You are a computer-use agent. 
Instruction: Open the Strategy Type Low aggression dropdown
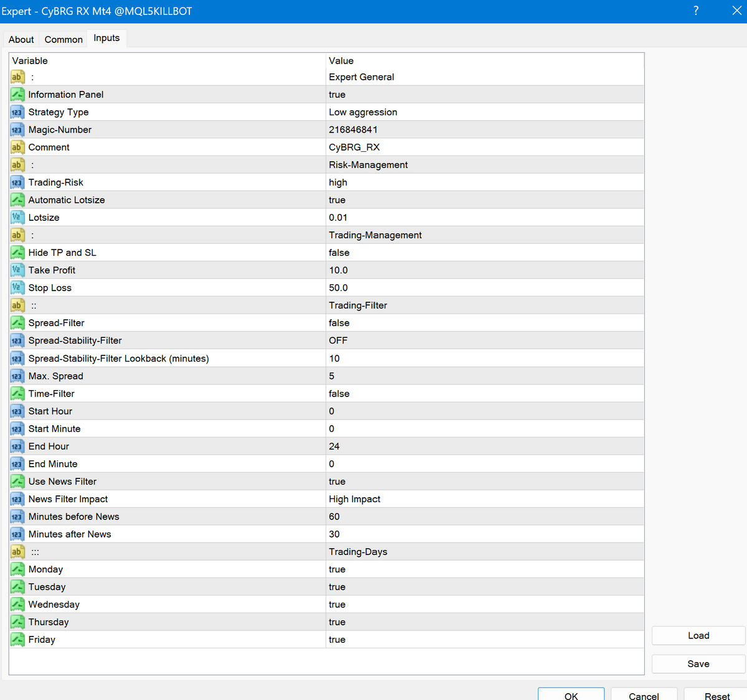pos(363,112)
